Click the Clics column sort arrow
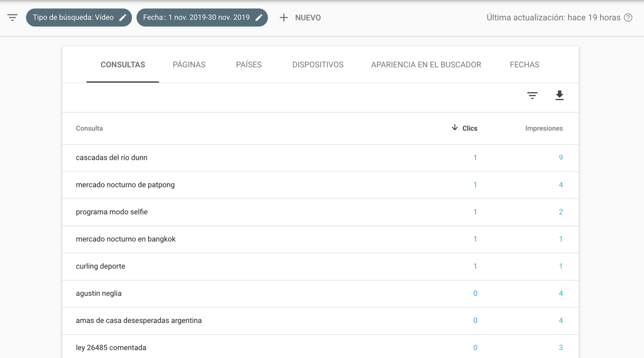This screenshot has height=358, width=644. (455, 128)
